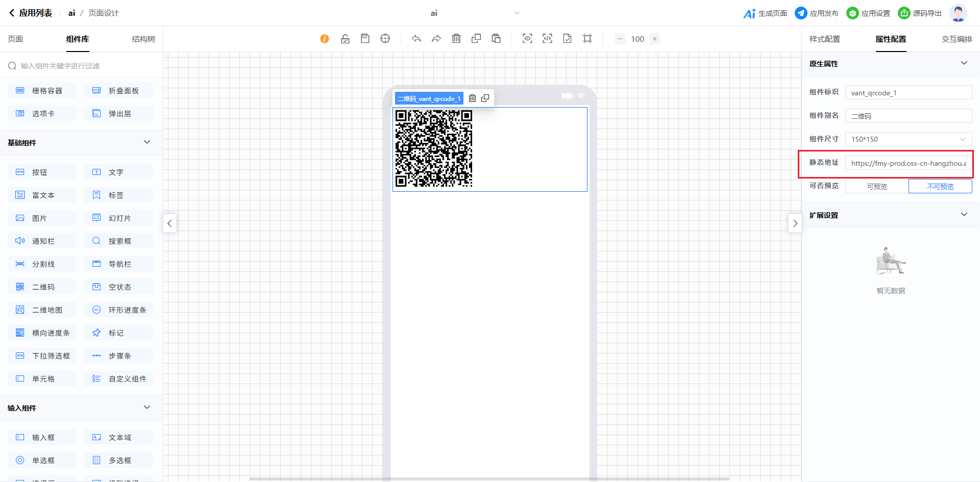The width and height of the screenshot is (980, 482).
Task: Open the preview eye icon in toolbar
Action: (x=527, y=39)
